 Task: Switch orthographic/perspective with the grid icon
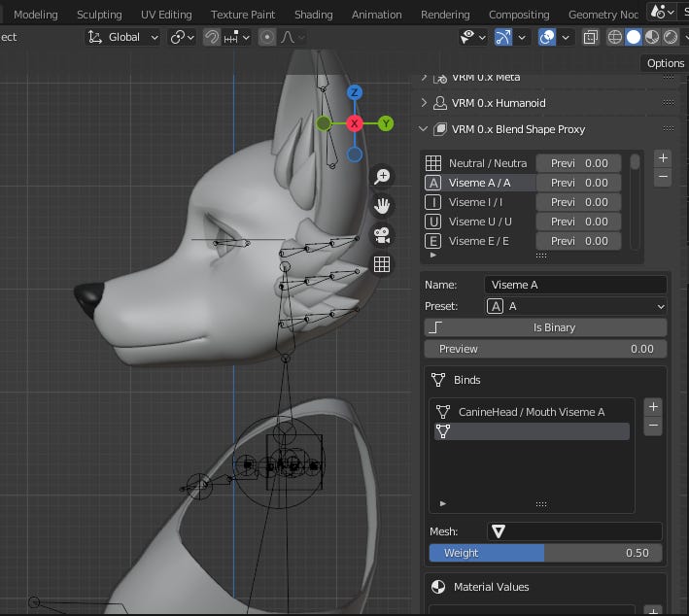point(382,264)
